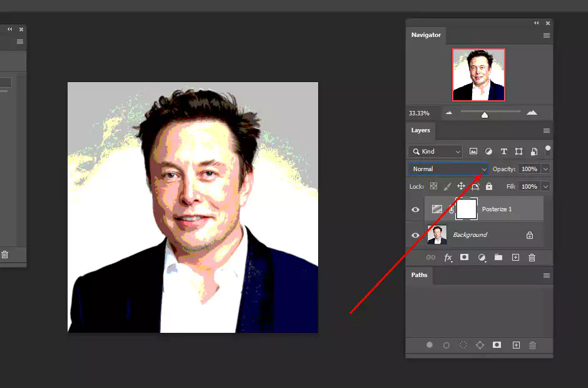Lock all attributes of the layer
This screenshot has height=388, width=588.
point(489,186)
